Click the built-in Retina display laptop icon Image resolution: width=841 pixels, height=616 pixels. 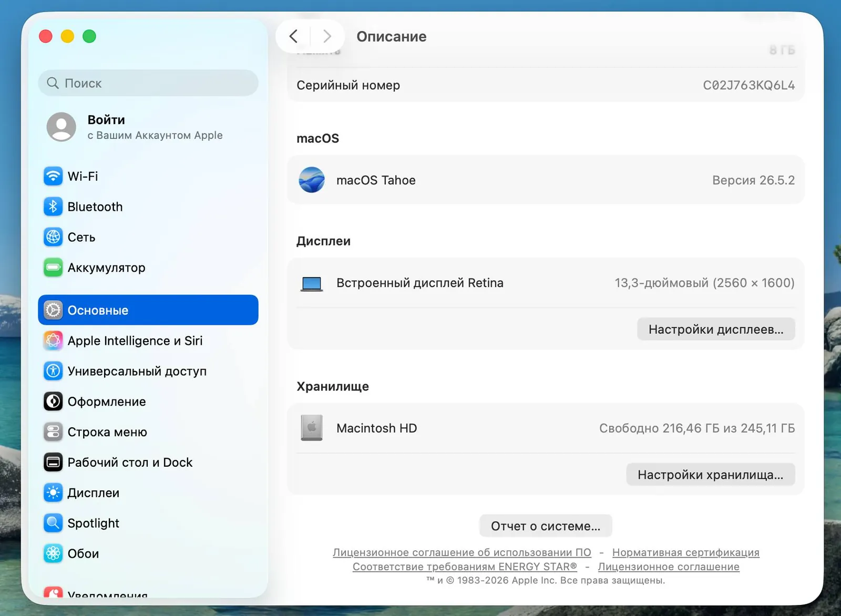(x=312, y=284)
